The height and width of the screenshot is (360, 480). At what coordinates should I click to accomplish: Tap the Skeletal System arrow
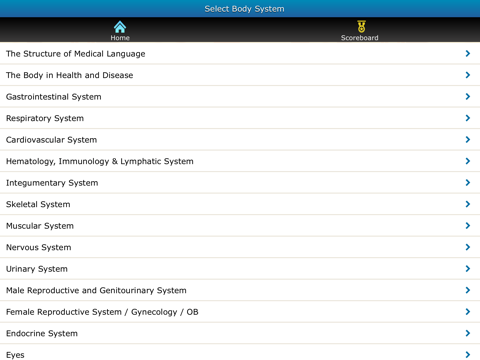coord(468,204)
